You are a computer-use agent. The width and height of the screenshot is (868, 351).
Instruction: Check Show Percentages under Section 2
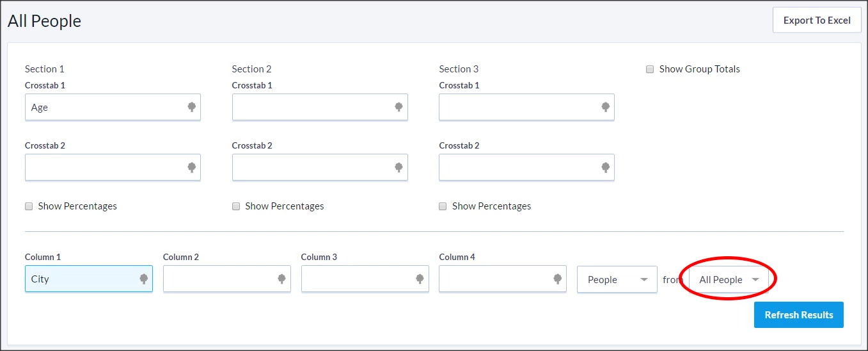pyautogui.click(x=236, y=206)
